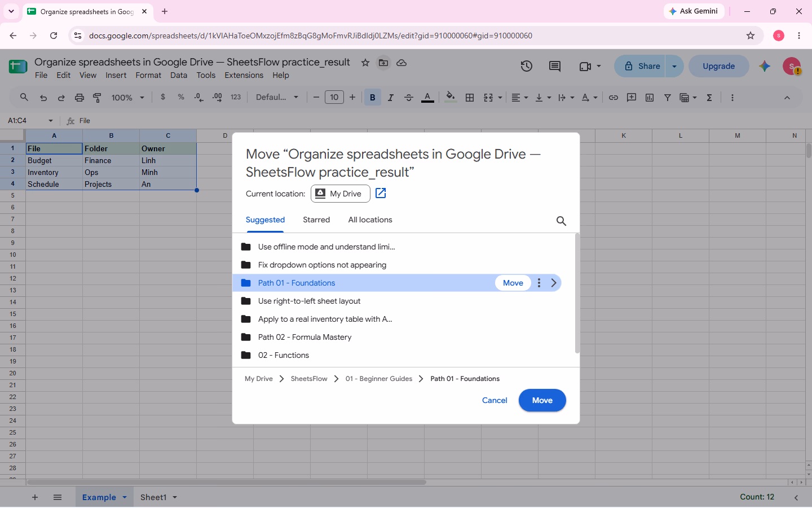812x508 pixels.
Task: Click the font size field
Action: coord(334,97)
